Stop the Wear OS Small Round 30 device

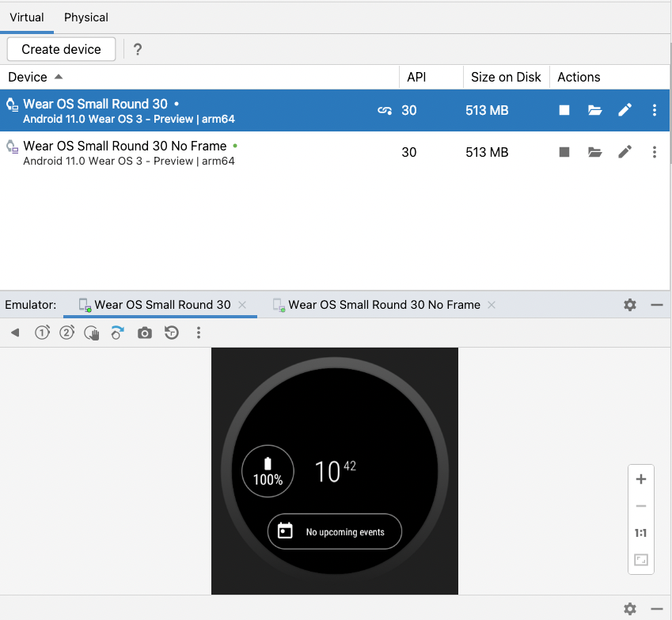pyautogui.click(x=564, y=111)
